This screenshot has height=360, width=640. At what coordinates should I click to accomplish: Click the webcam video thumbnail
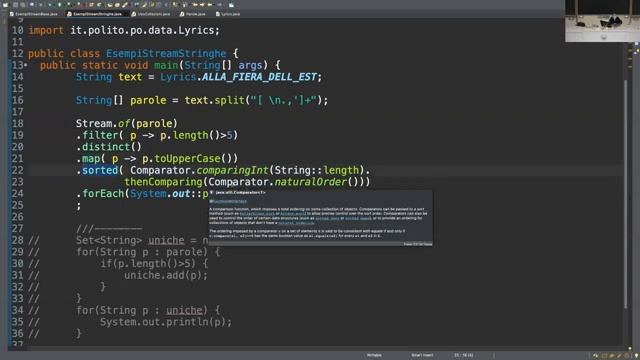coord(602,21)
